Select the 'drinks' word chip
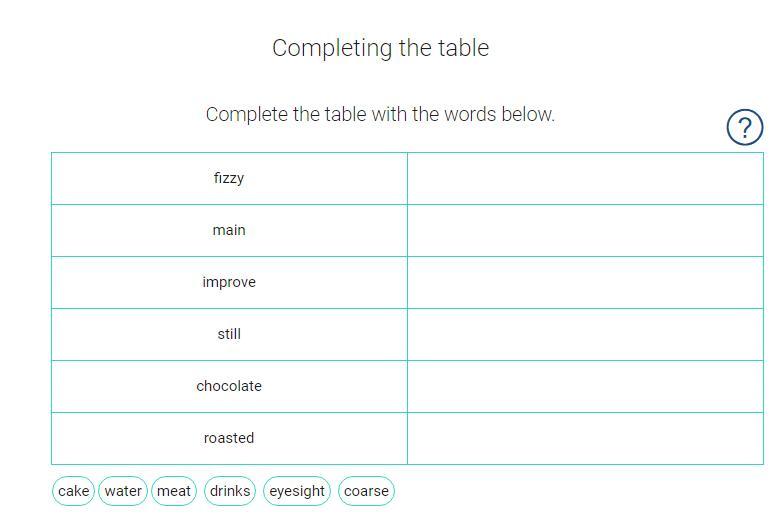 [230, 491]
